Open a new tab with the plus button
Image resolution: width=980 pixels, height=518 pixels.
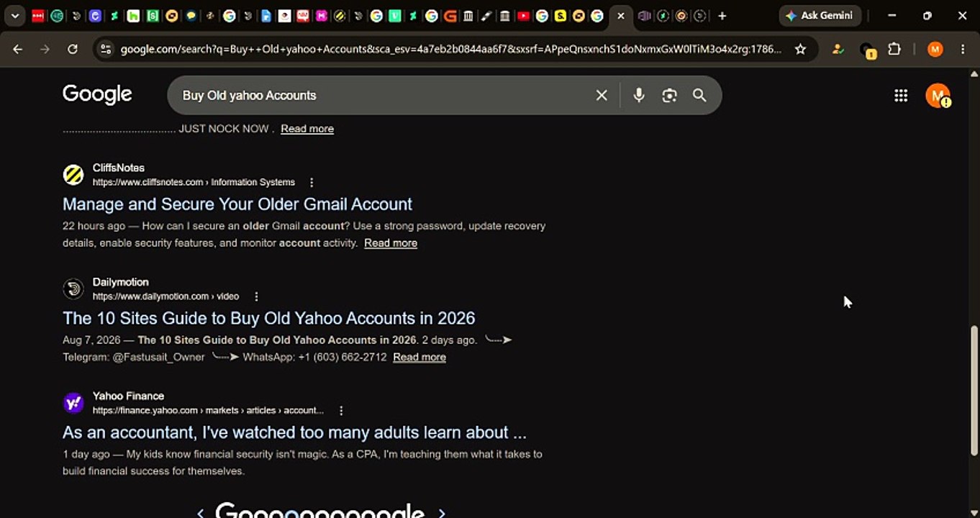[722, 15]
